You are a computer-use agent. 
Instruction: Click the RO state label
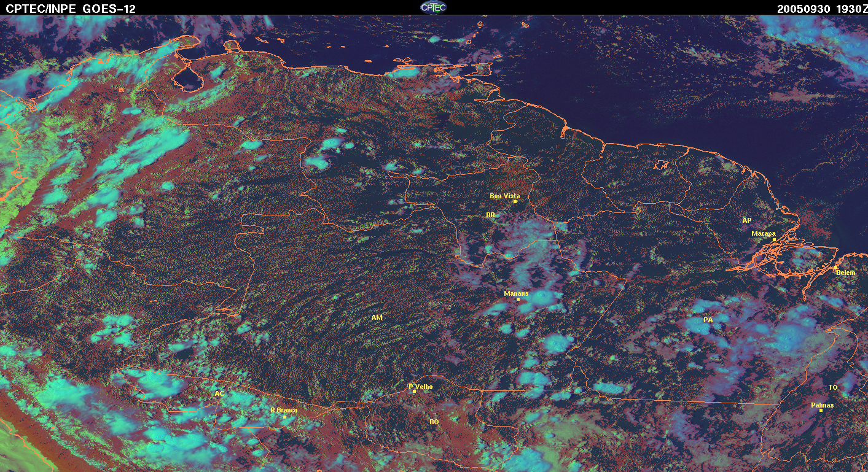434,422
